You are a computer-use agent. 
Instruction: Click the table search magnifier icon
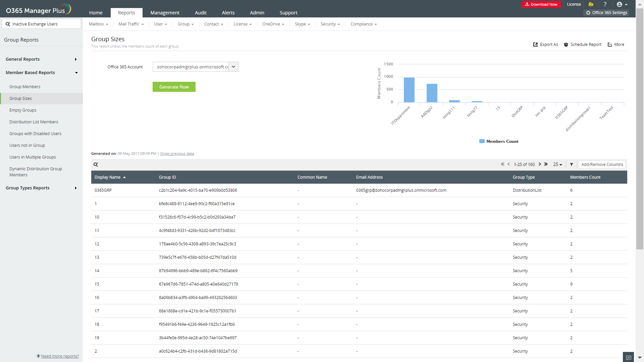click(x=96, y=165)
